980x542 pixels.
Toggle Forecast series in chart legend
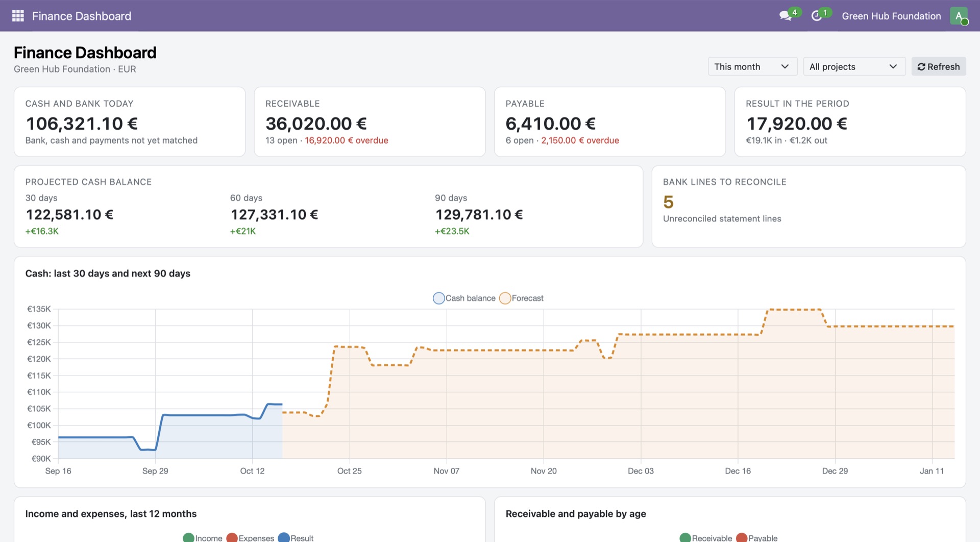521,298
